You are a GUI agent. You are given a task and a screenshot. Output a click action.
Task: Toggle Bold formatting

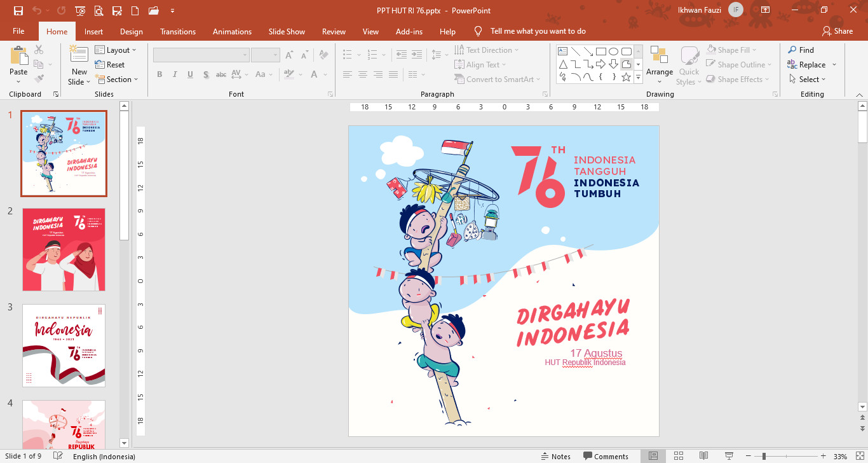[x=159, y=74]
